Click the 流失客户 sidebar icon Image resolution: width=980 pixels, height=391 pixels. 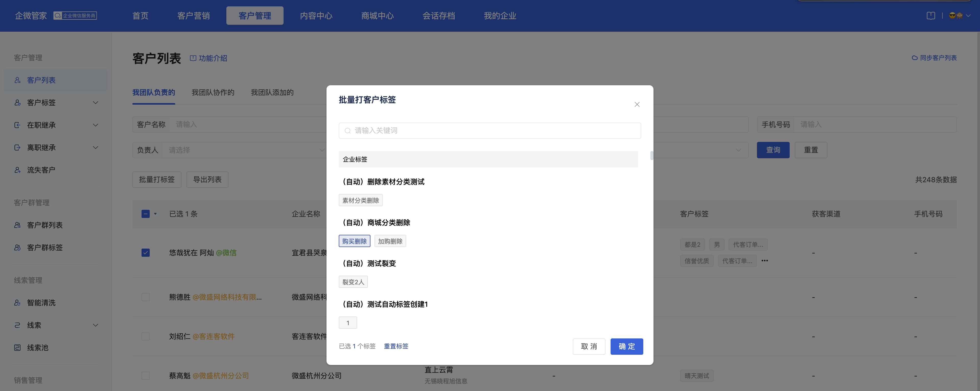click(x=17, y=170)
